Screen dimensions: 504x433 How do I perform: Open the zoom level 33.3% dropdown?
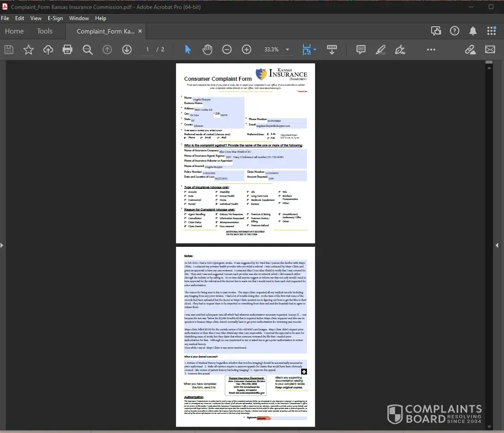pos(287,50)
